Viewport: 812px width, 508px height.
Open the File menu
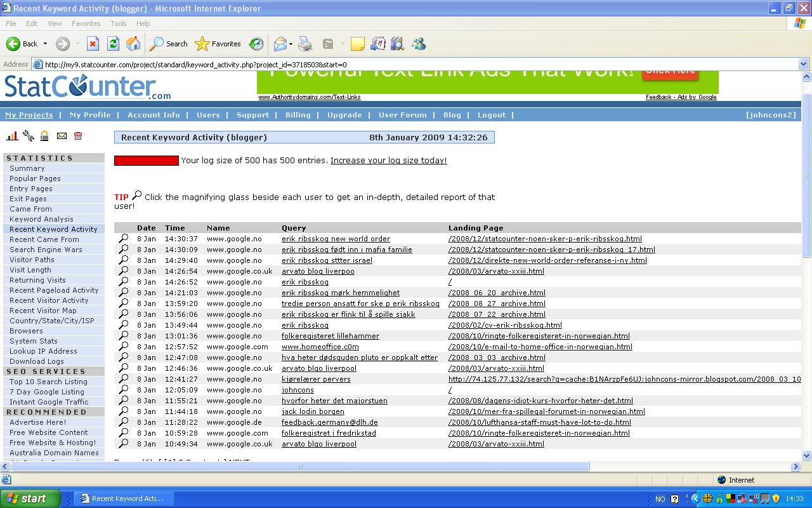click(11, 23)
